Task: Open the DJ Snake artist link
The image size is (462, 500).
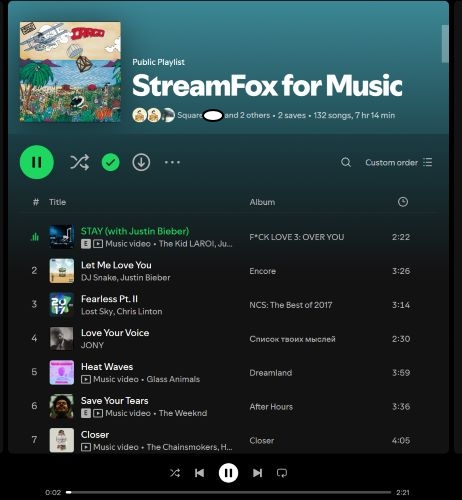Action: tap(99, 278)
